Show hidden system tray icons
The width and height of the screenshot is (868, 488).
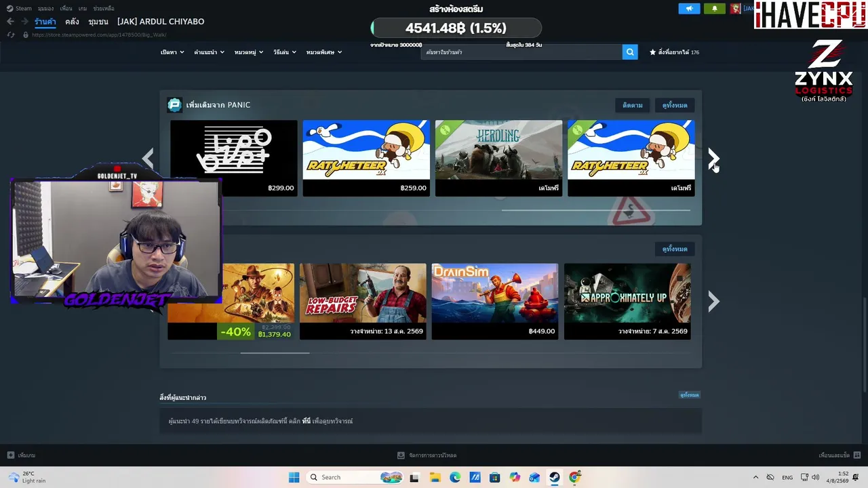755,477
